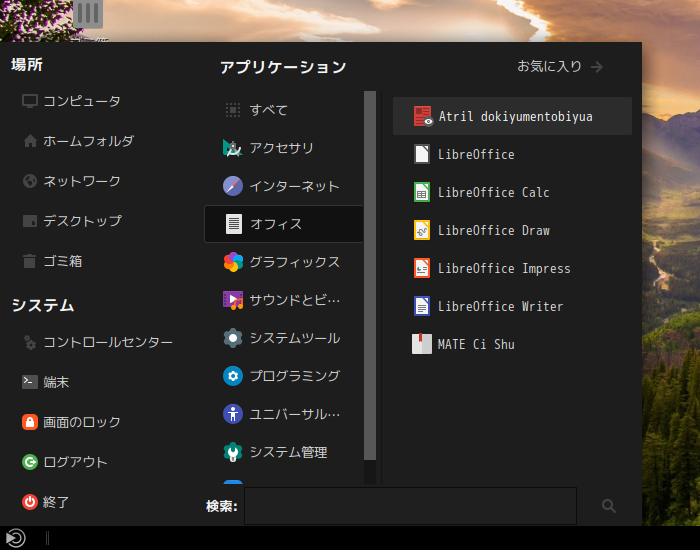Image resolution: width=700 pixels, height=550 pixels.
Task: Click the Computer (コンピュータ) monitor icon
Action: 30,101
